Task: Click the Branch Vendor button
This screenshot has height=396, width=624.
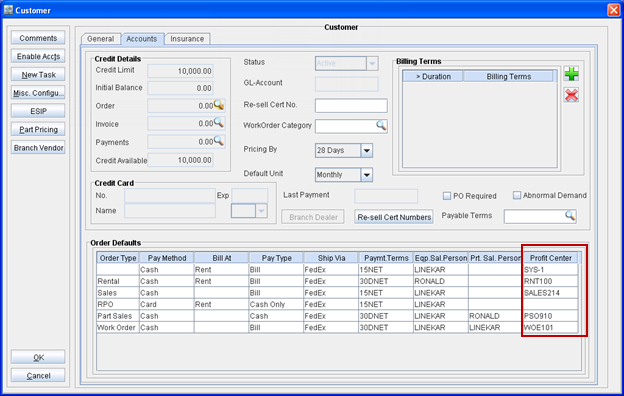Action: (x=38, y=148)
